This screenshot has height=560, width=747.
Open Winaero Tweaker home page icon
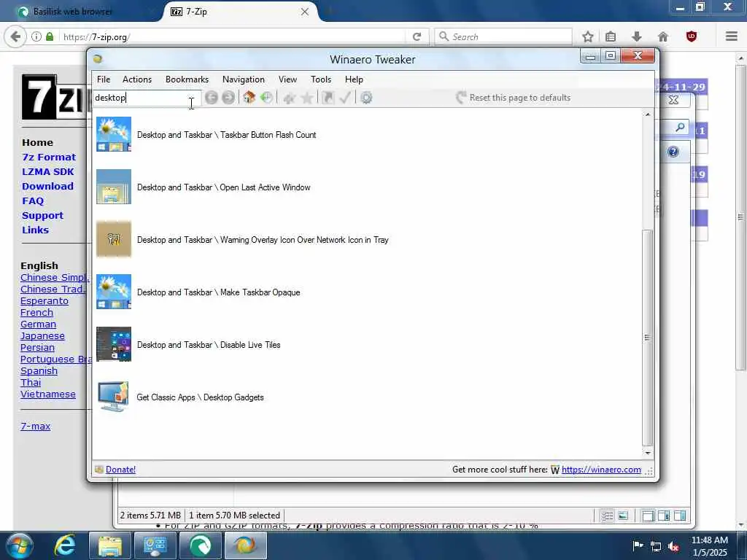(249, 98)
